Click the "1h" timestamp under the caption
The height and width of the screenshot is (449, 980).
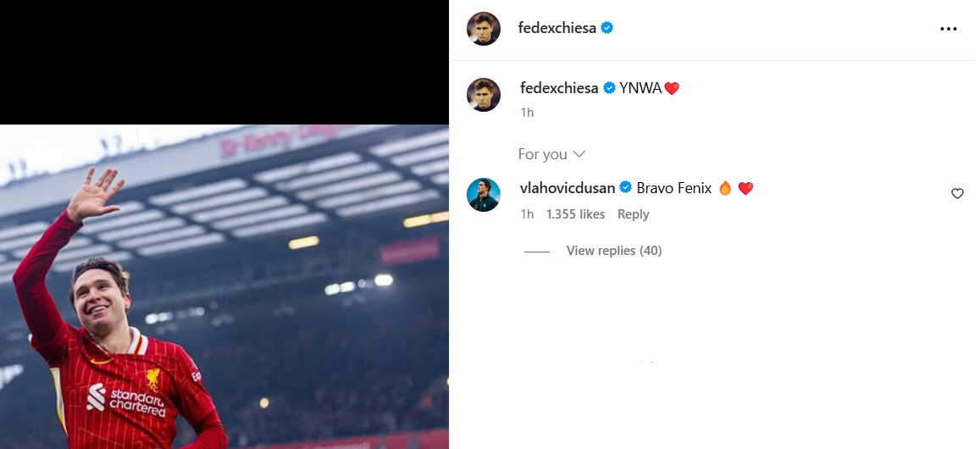[x=526, y=113]
